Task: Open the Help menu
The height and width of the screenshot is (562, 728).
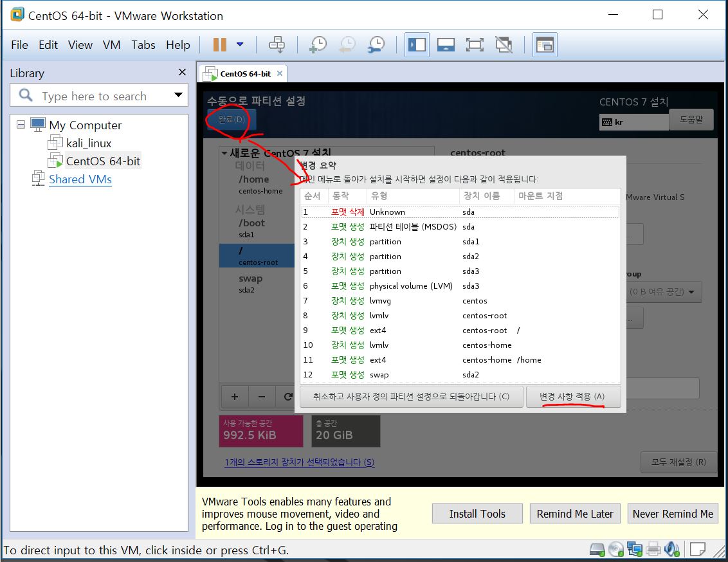Action: click(178, 45)
